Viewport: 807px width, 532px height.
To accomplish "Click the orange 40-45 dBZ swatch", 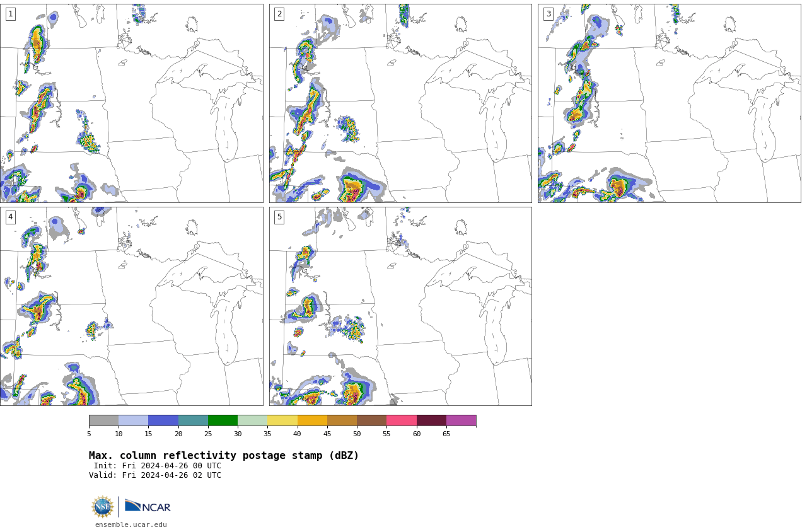I will click(312, 420).
